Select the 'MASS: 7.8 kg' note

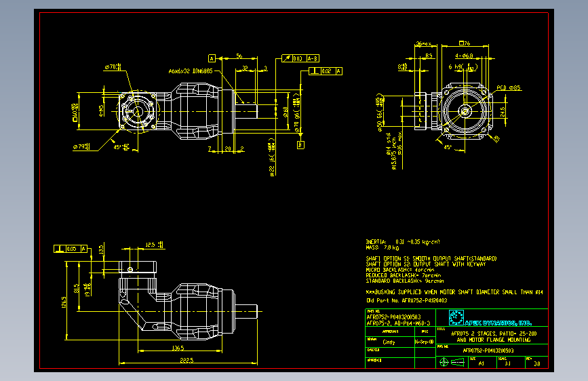click(383, 247)
